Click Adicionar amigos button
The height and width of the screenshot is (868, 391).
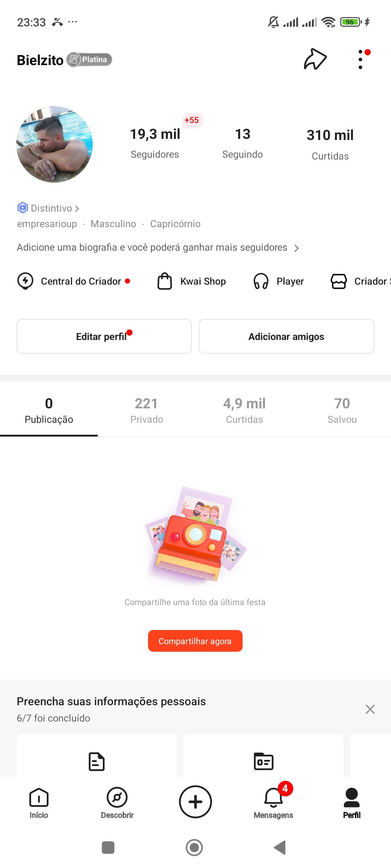[x=286, y=336]
